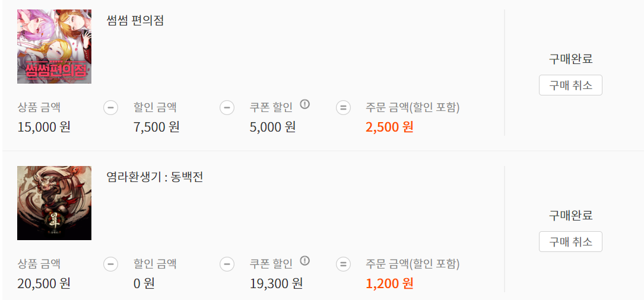Click minus icon before 쿠폰 할인 in 염라환생기 row

(227, 264)
